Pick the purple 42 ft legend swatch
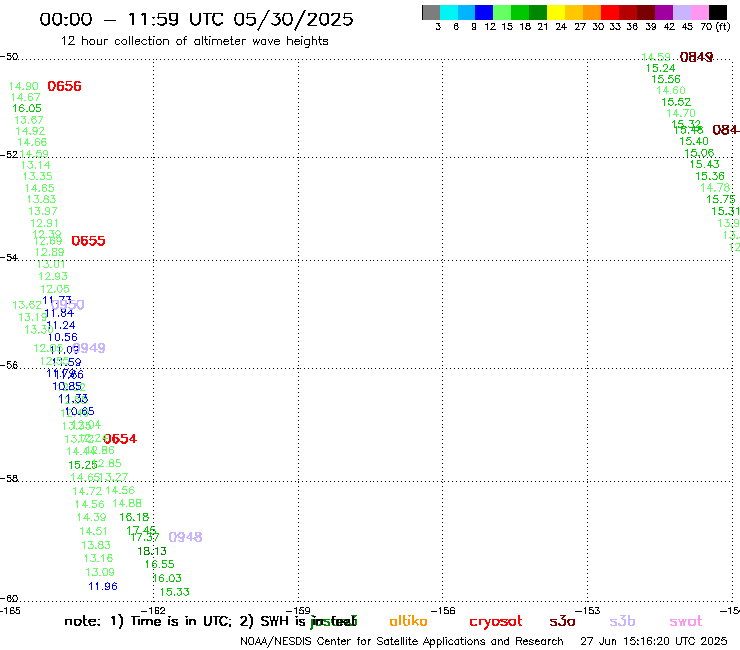Image resolution: width=740 pixels, height=650 pixels. 664,12
